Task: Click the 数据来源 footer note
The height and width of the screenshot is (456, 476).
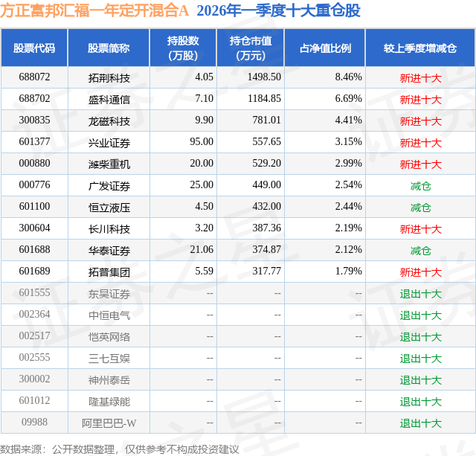Action: click(x=120, y=449)
